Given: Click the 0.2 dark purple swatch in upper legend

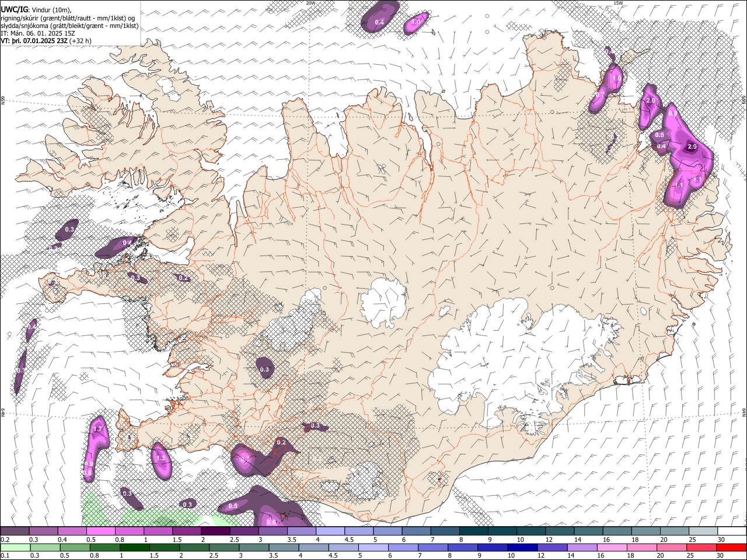Looking at the screenshot, I should (15, 531).
